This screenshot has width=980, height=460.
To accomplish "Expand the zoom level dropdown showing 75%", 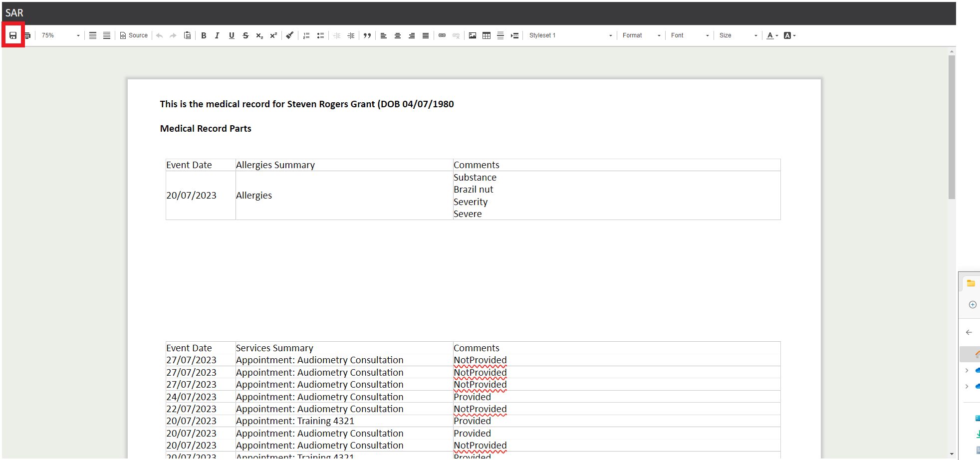I will [x=78, y=35].
